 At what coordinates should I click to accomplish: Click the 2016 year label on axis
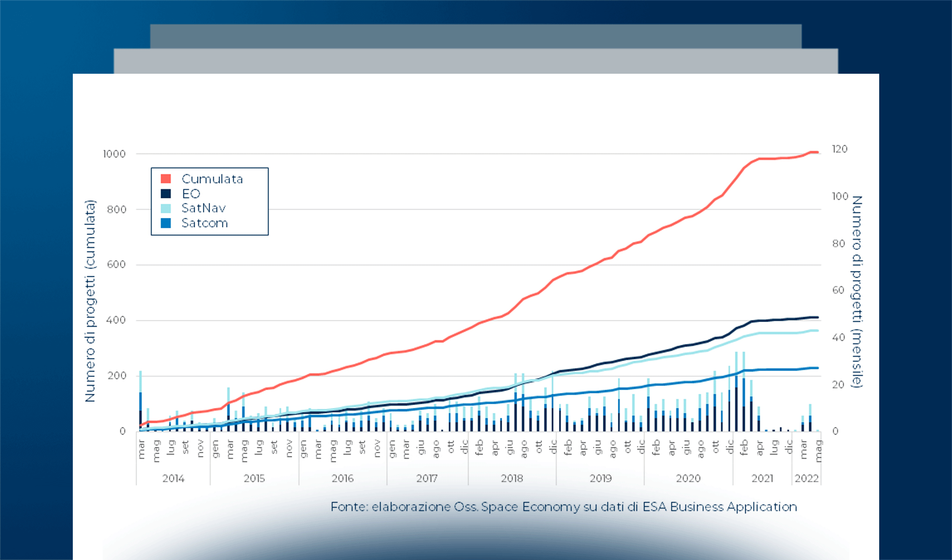(x=343, y=478)
